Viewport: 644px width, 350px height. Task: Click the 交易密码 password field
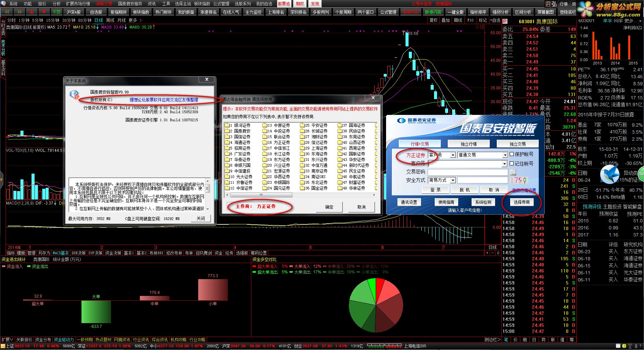[x=468, y=172]
